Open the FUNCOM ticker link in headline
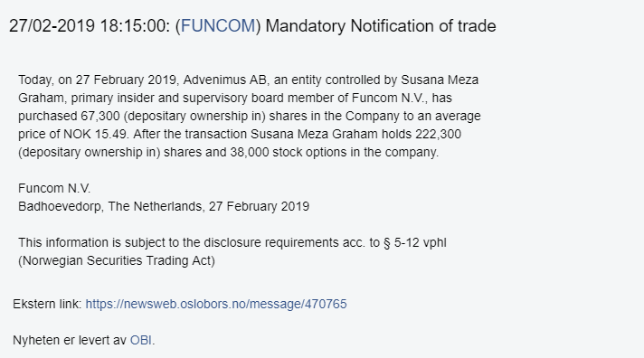The image size is (644, 358). (218, 26)
